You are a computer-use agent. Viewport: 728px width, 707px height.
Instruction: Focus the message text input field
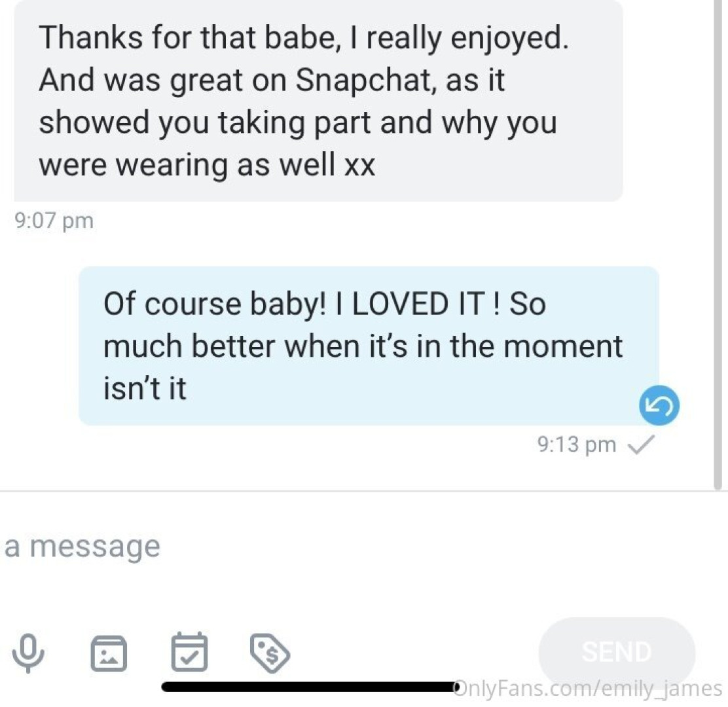pyautogui.click(x=262, y=546)
